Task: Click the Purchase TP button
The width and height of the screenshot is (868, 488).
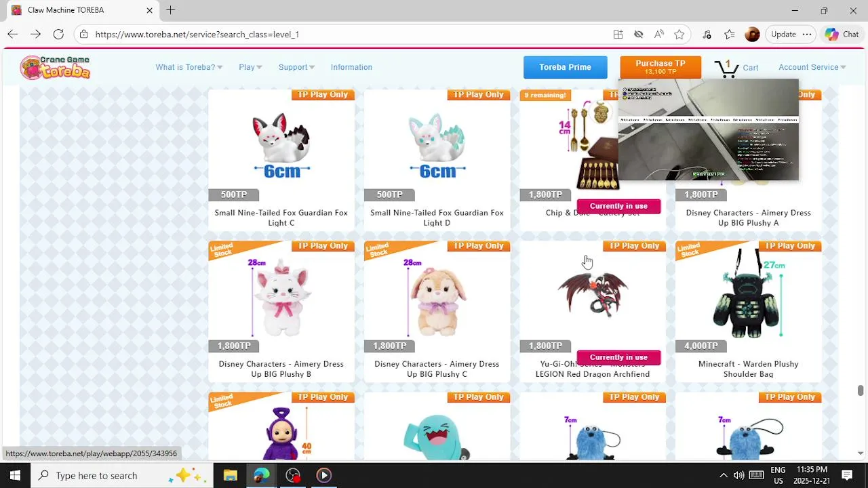Action: click(660, 67)
